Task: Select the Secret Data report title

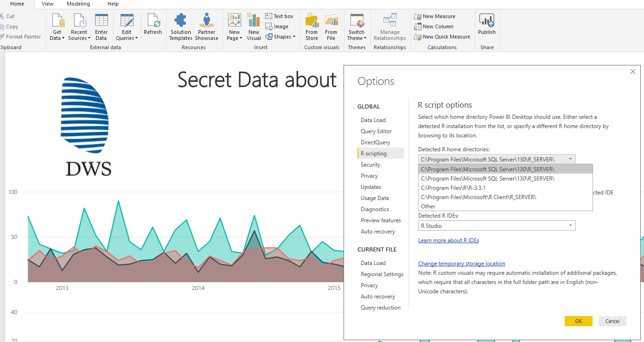Action: pyautogui.click(x=257, y=80)
